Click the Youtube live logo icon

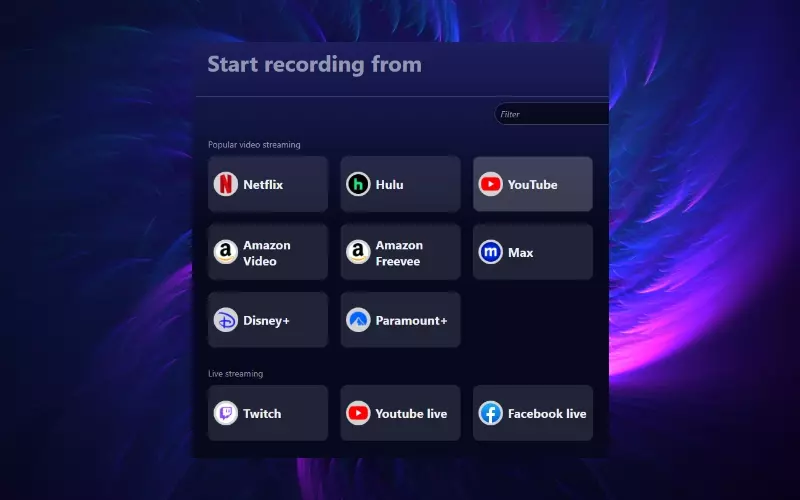click(x=358, y=413)
